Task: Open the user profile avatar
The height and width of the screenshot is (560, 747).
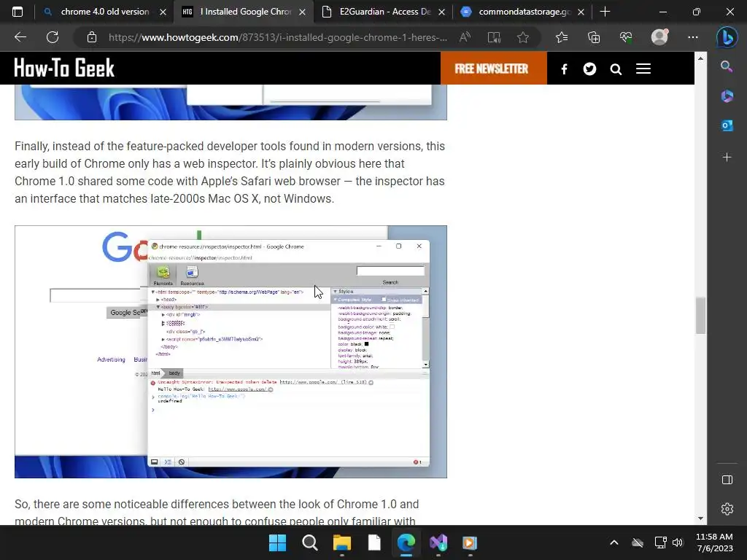Action: pyautogui.click(x=659, y=37)
